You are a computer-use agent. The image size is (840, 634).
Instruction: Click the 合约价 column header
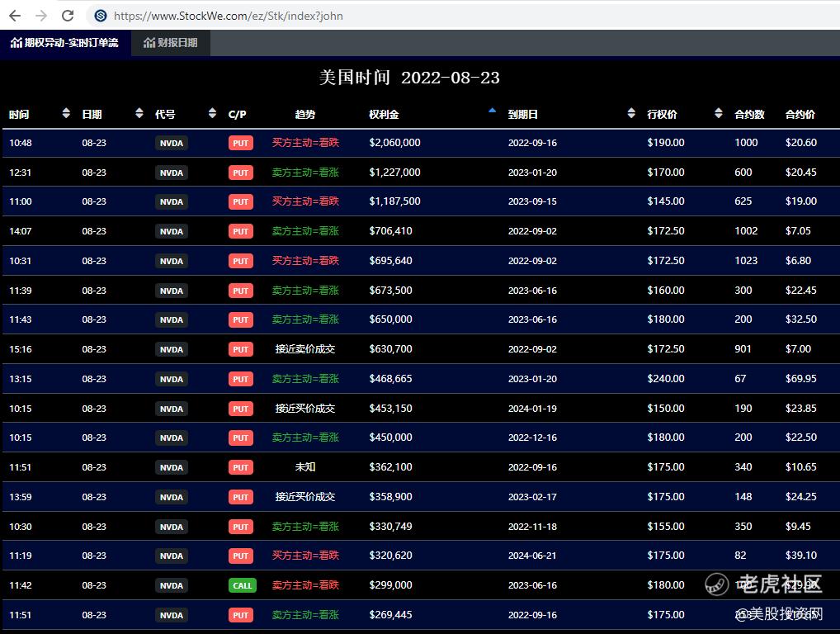pos(800,114)
